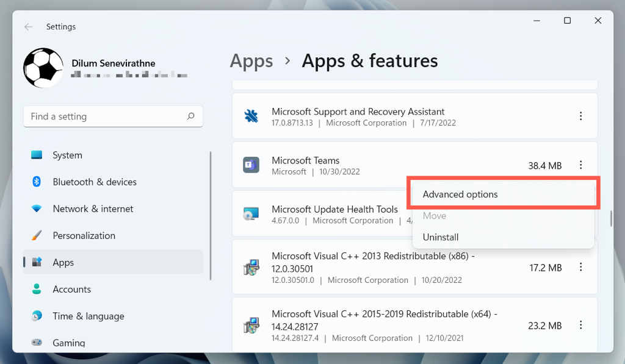The width and height of the screenshot is (625, 364).
Task: Open the System settings category
Action: [67, 155]
